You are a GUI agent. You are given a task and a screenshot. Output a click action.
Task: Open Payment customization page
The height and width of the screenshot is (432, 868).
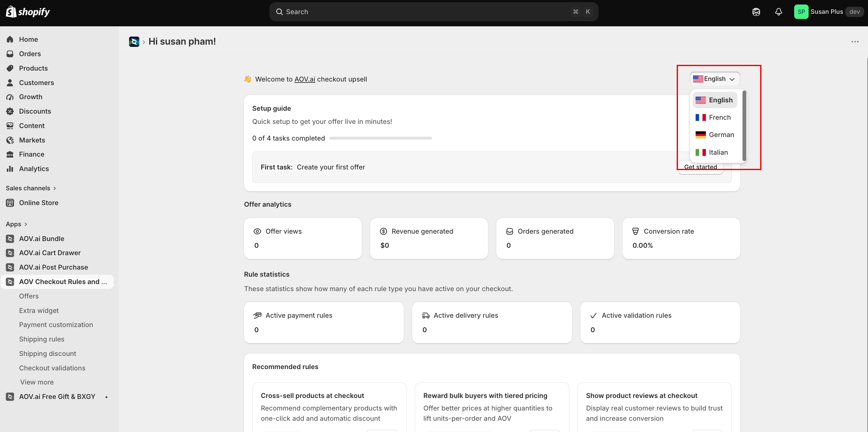coord(56,325)
